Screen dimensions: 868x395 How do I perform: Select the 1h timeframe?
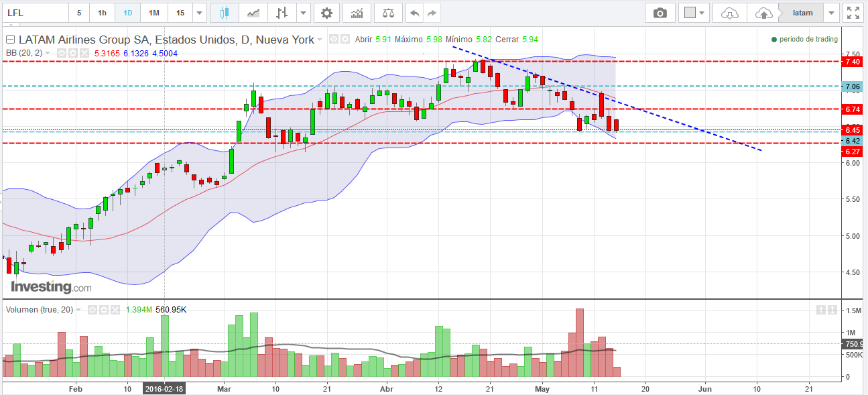pyautogui.click(x=102, y=13)
